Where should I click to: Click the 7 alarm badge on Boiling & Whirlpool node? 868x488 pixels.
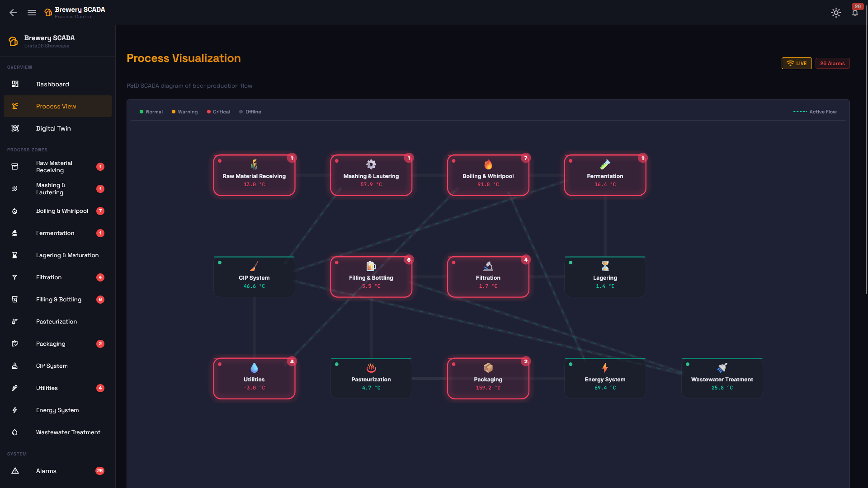pyautogui.click(x=525, y=158)
